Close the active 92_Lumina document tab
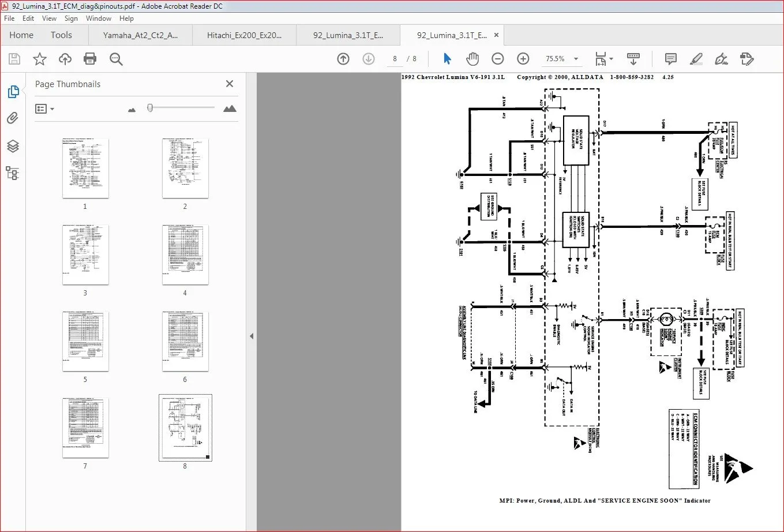This screenshot has height=532, width=784. 496,35
